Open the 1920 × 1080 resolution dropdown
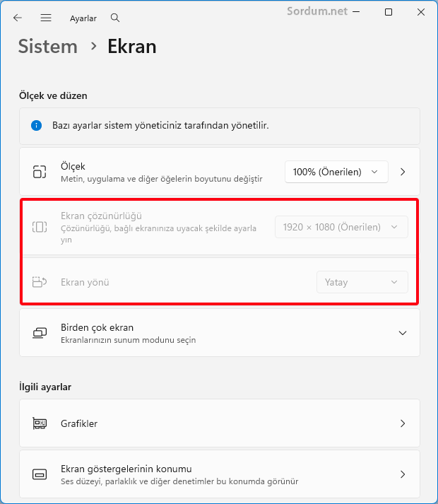 341,227
